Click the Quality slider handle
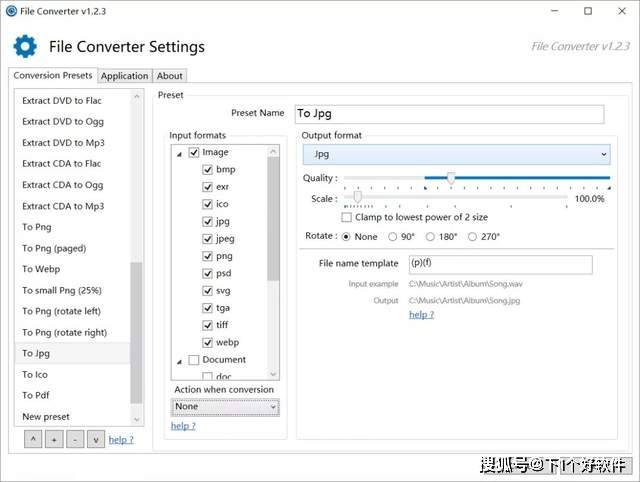Viewport: 640px width, 482px height. (x=451, y=178)
